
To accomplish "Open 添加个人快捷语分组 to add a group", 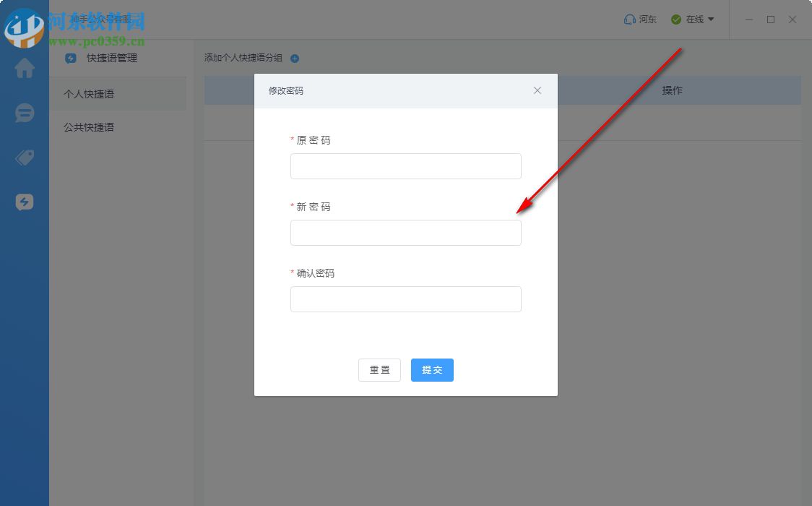I will pos(244,59).
